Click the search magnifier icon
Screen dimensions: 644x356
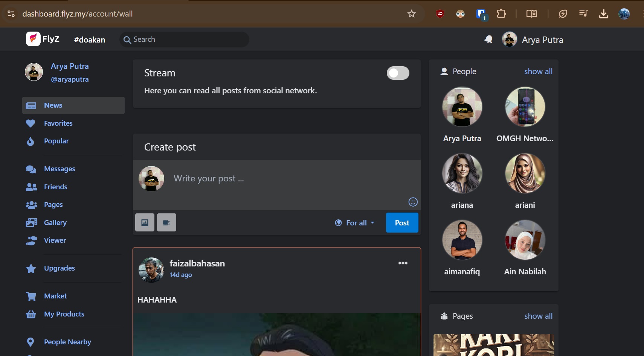pyautogui.click(x=127, y=40)
